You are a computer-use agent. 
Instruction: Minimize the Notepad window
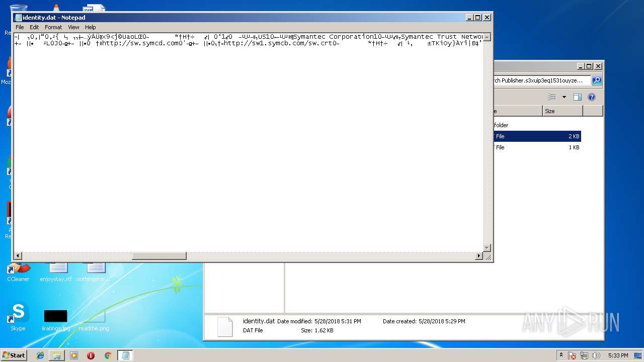[x=469, y=17]
